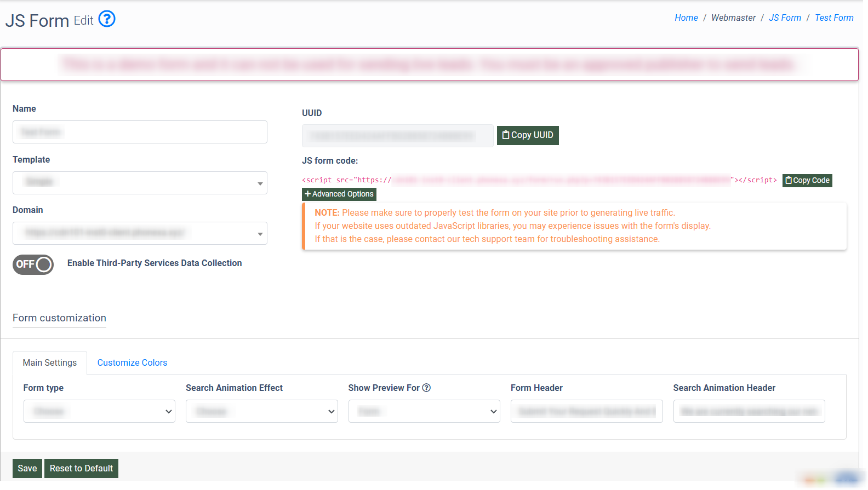Click the Save button

[x=27, y=469]
